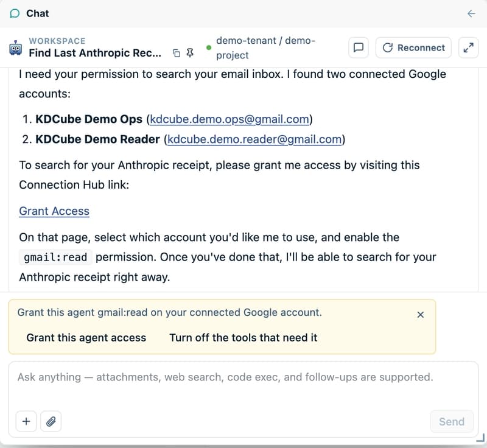Click the green connection status dot
Viewport: 487px width, 448px height.
(209, 47)
